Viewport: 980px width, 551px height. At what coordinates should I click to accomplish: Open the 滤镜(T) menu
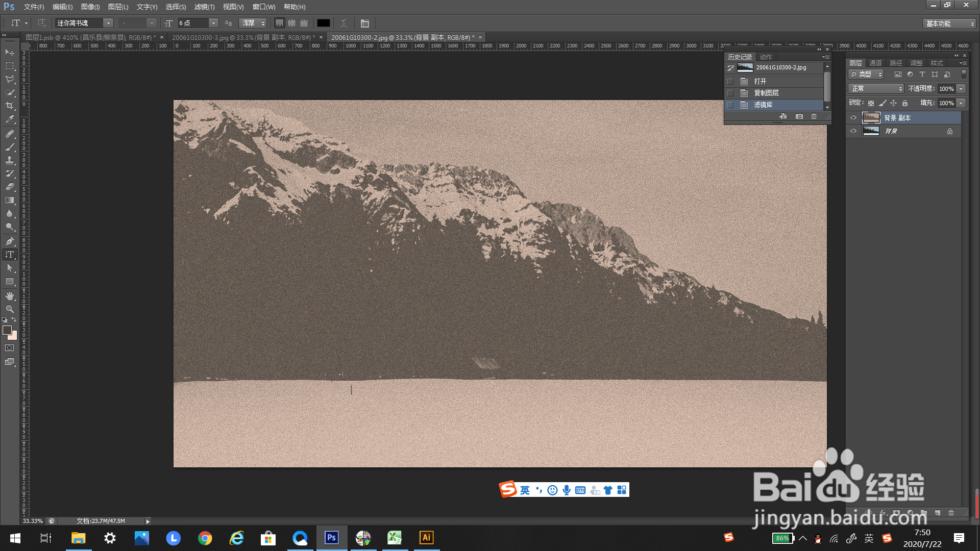click(204, 7)
